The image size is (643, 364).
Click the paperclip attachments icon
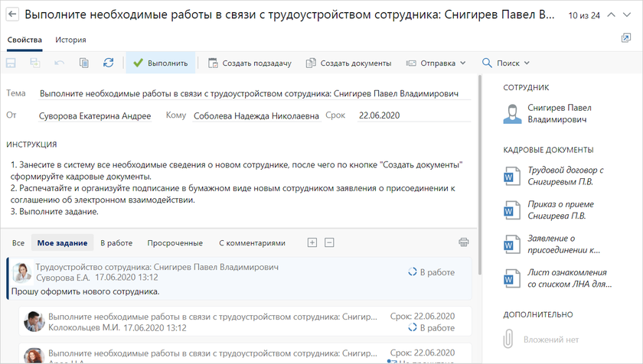click(508, 339)
